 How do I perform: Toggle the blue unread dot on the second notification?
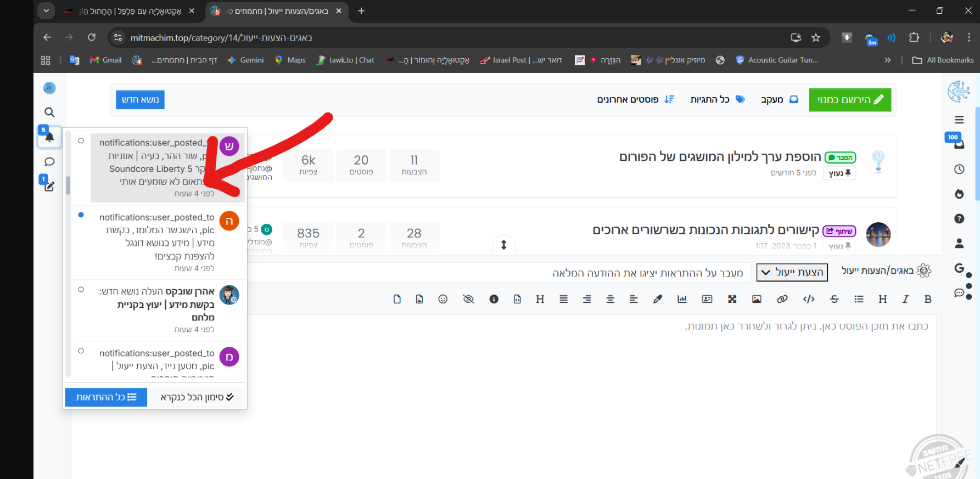pos(81,215)
